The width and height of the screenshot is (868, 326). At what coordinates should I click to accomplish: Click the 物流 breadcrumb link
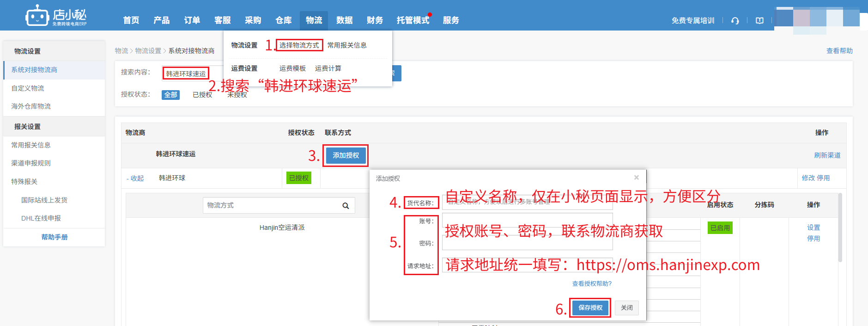click(121, 51)
